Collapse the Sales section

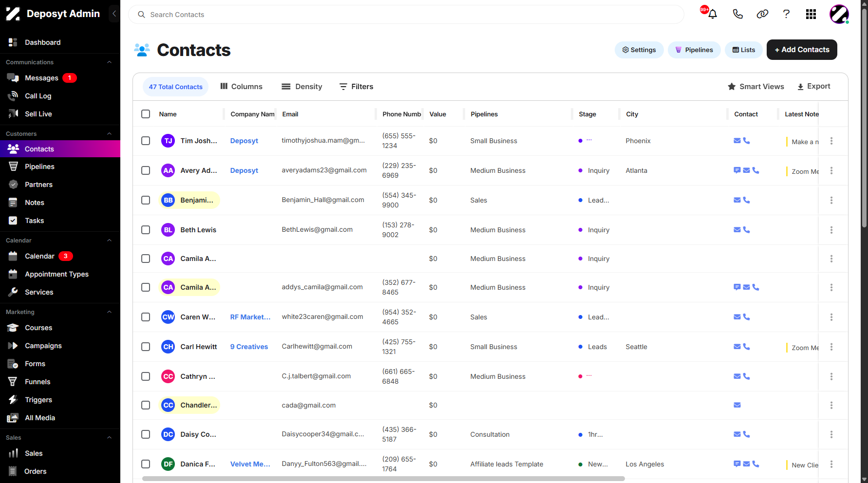coord(109,438)
